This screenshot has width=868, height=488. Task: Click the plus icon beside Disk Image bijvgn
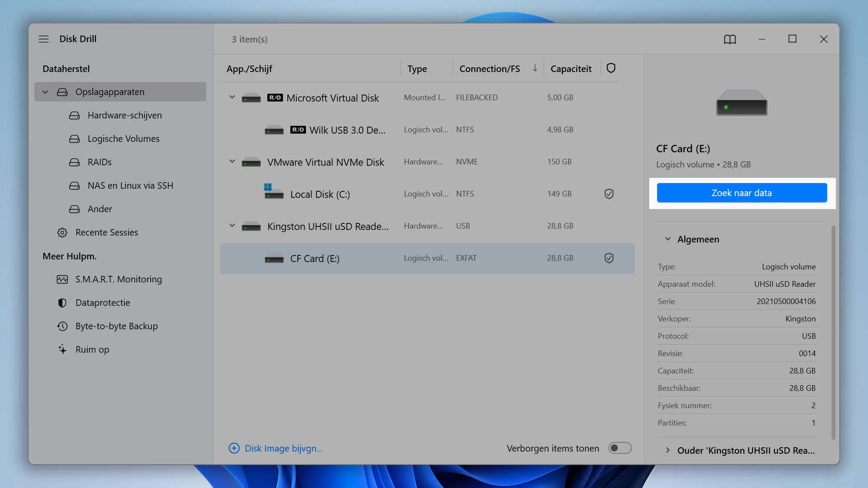(x=234, y=448)
